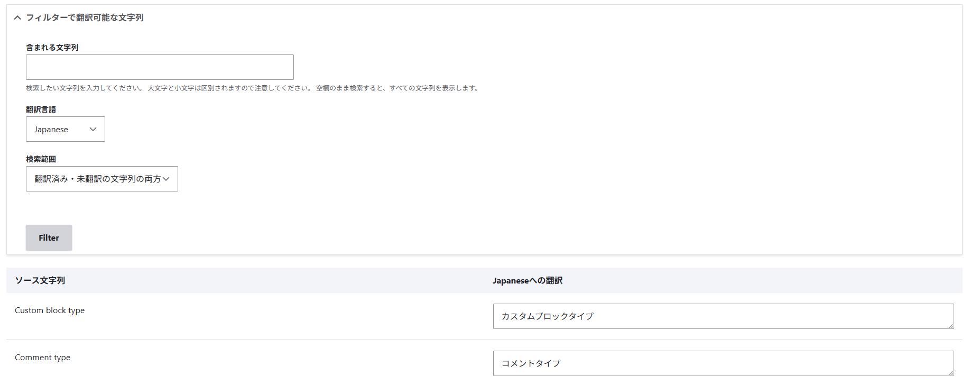Viewport: 980px width, 384px height.
Task: Grab resize handle of カスタムブロックタイプ textarea
Action: coord(951,326)
